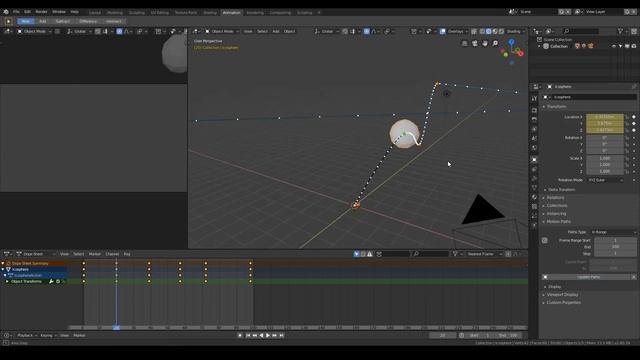Screen dimensions: 640x360
Task: Collapse the Dope Sheet Summary channel
Action: pos(3,264)
